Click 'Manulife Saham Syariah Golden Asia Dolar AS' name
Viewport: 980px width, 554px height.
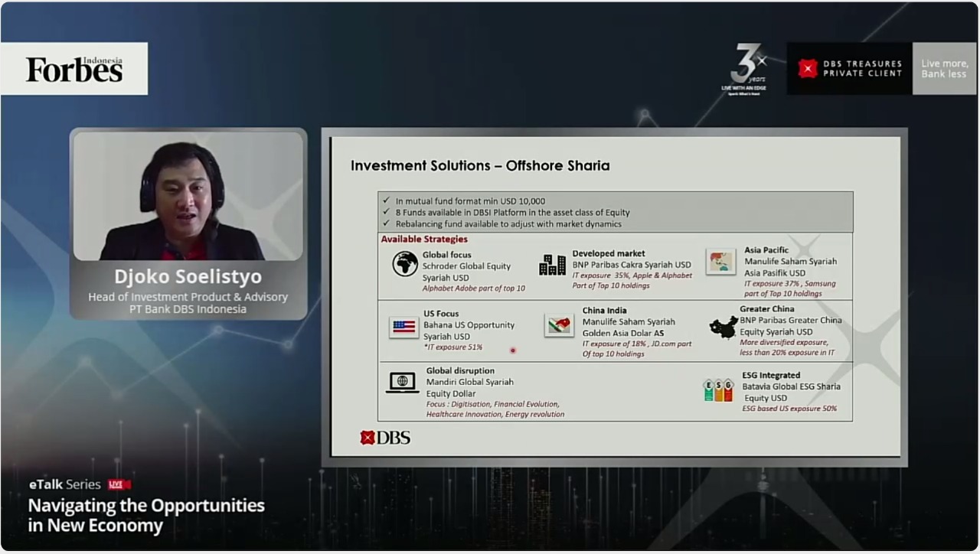pos(629,328)
